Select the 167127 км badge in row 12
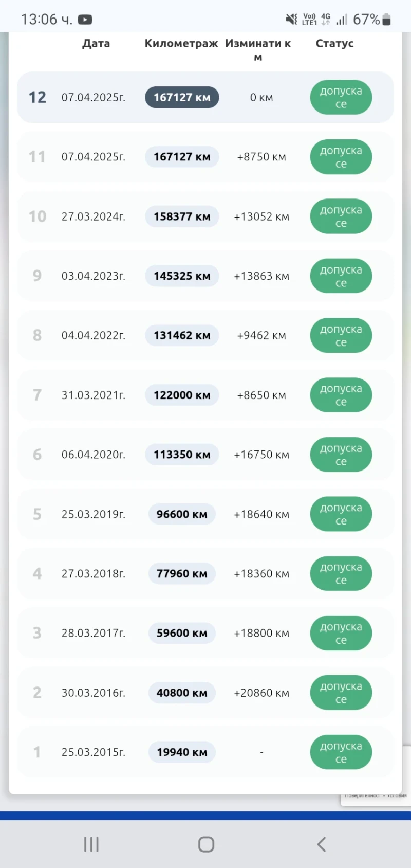Viewport: 411px width, 868px height. (x=182, y=97)
